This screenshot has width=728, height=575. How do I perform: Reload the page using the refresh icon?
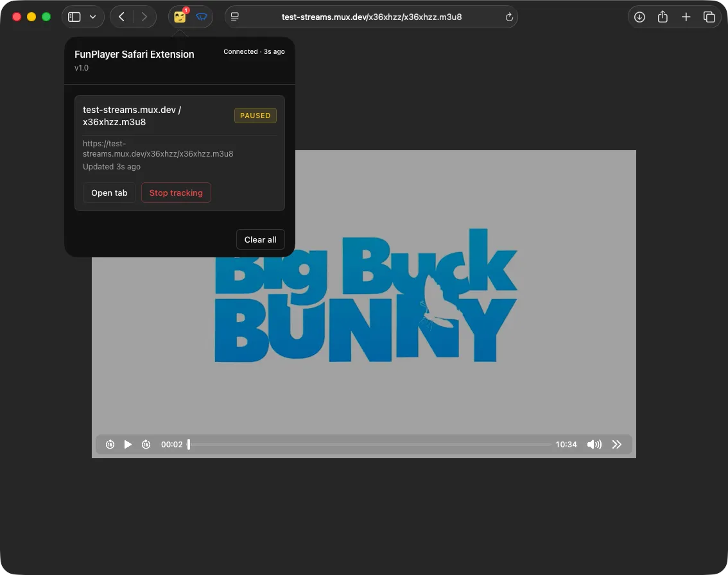click(509, 17)
